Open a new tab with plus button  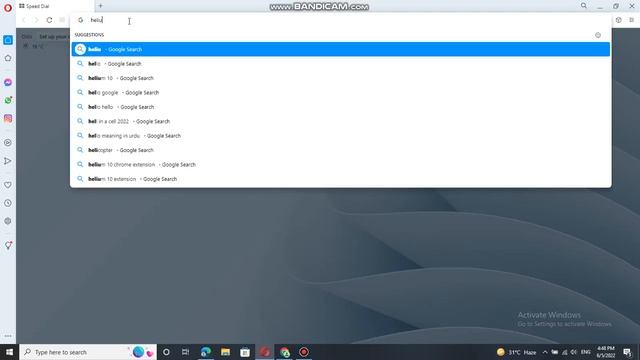click(100, 6)
